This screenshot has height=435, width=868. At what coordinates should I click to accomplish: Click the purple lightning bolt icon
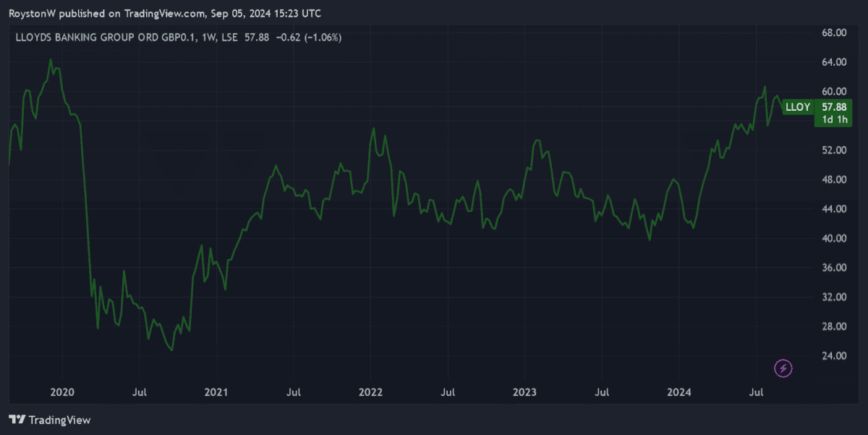tap(783, 368)
